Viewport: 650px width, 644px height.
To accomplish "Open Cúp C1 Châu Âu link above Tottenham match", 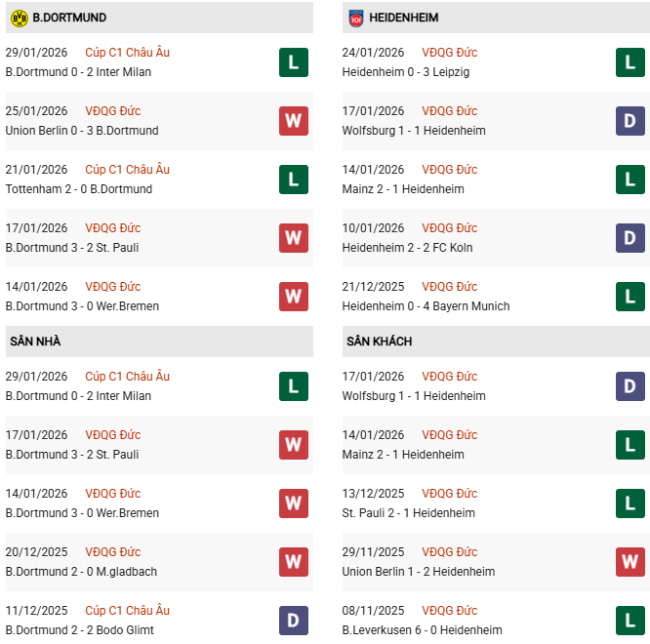I will click(x=127, y=170).
